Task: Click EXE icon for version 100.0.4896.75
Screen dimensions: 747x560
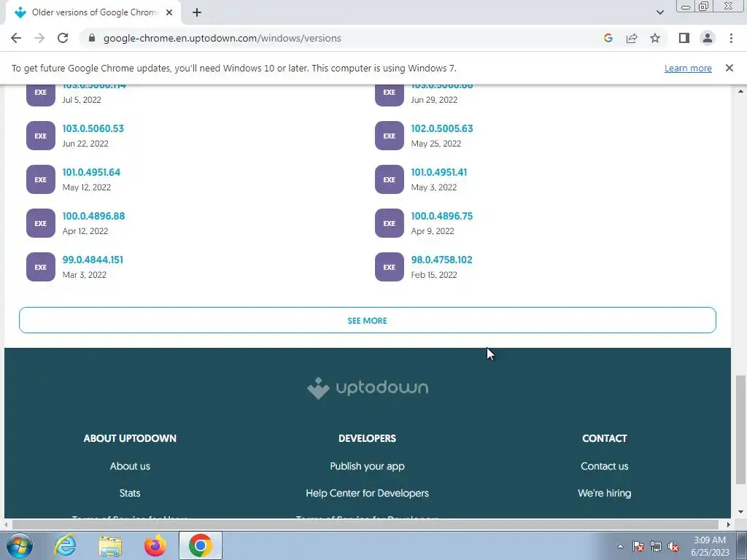Action: (x=390, y=223)
